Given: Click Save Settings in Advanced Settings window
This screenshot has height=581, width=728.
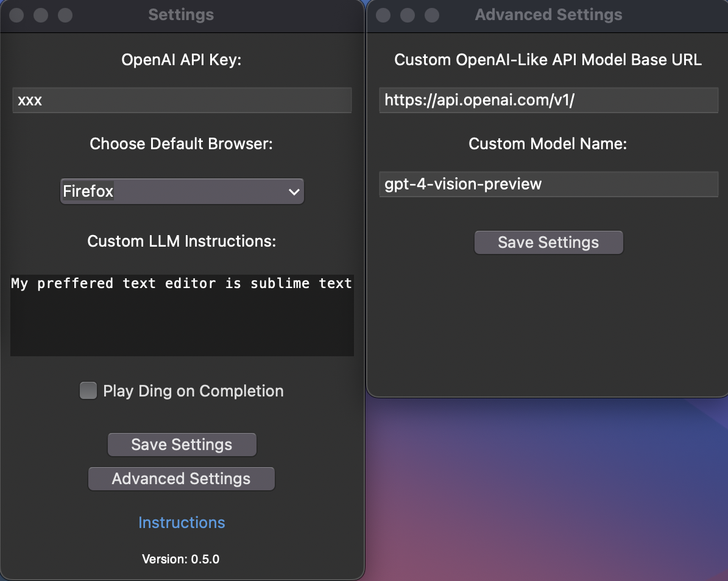Looking at the screenshot, I should [549, 242].
